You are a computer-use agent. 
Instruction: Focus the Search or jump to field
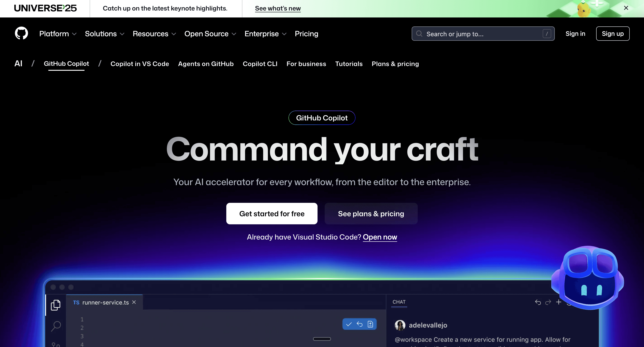coord(483,34)
